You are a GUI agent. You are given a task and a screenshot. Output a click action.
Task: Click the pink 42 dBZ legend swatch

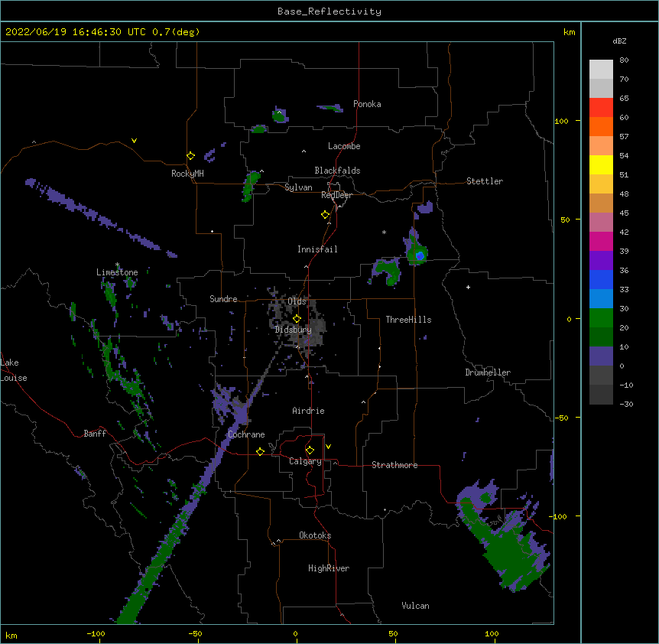pyautogui.click(x=601, y=223)
